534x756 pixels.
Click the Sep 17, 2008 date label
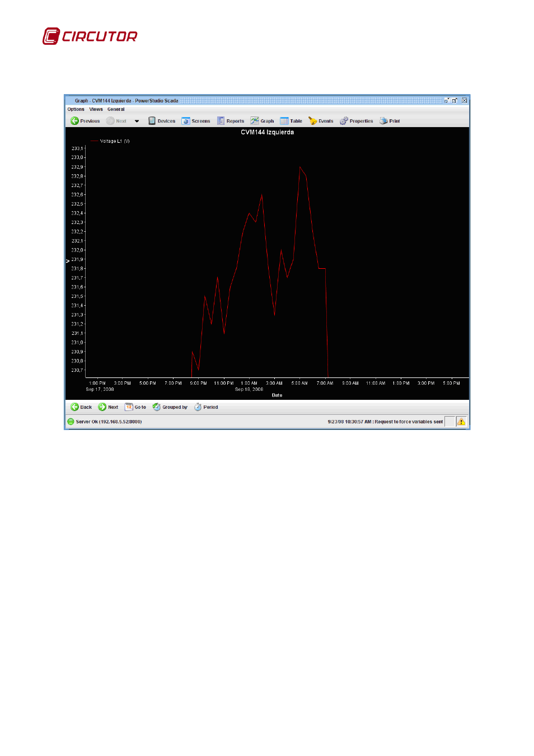point(100,389)
